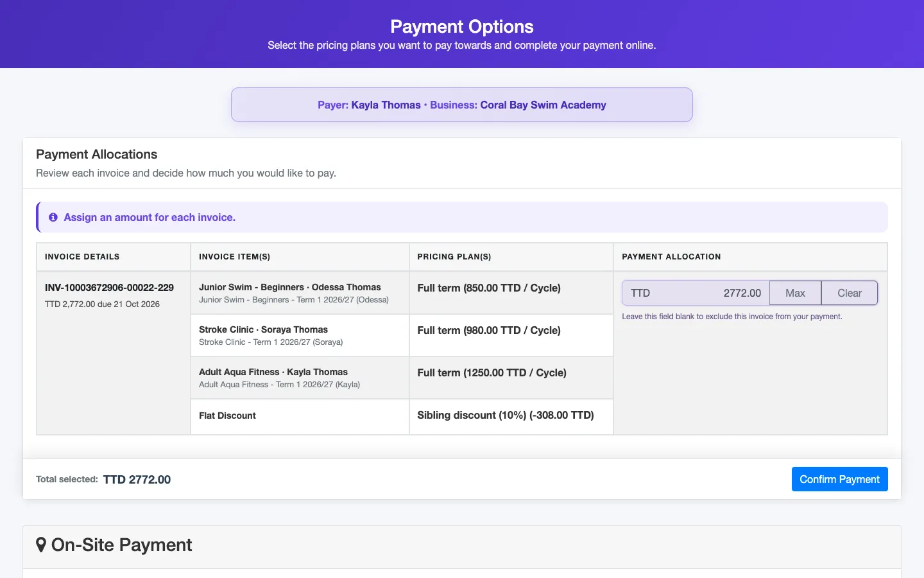This screenshot has width=924, height=578.
Task: Click the info icon beside Assign an amount
Action: coord(53,218)
